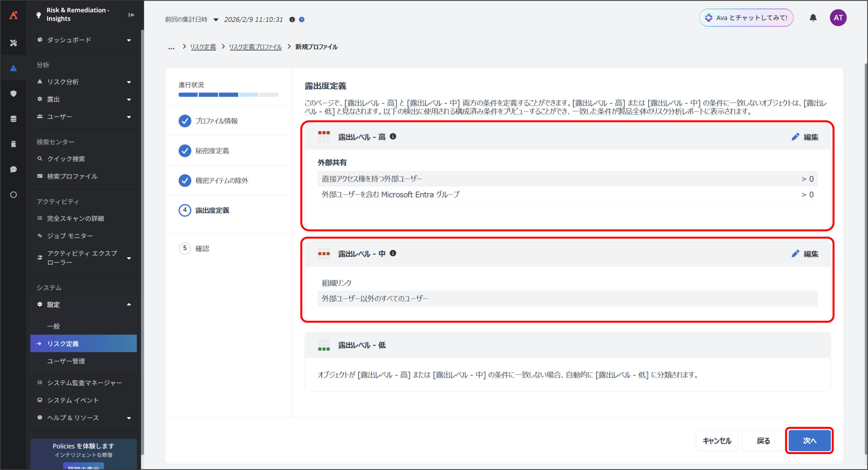Open the chat bubble icon in left rail
Image resolution: width=868 pixels, height=470 pixels.
pos(14,169)
